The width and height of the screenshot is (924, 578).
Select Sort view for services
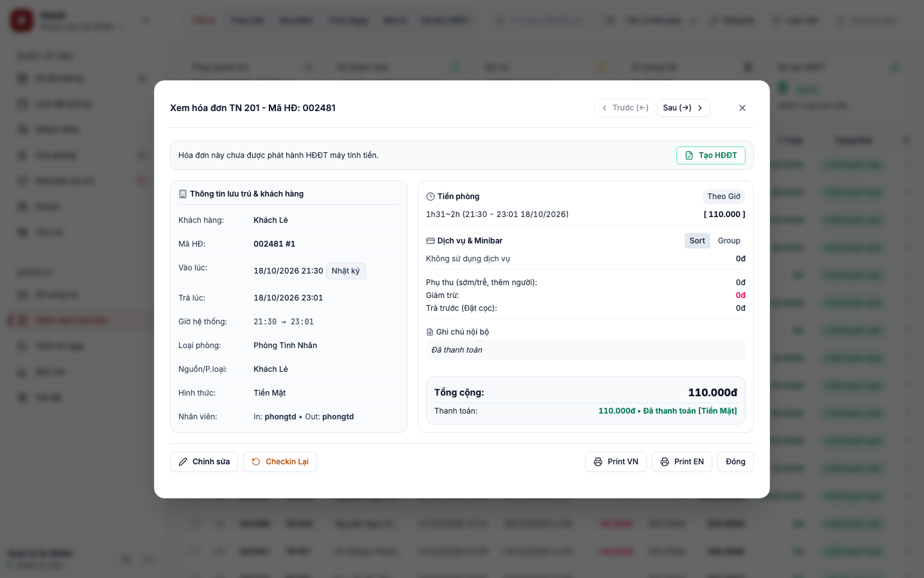[697, 241]
